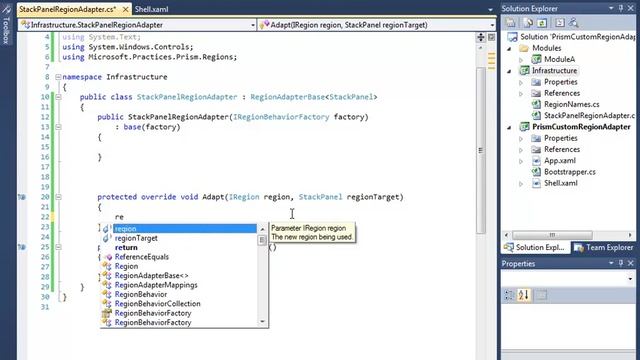Viewport: 640px width, 360px height.
Task: Open the Properties object selector dropdown
Action: pyautogui.click(x=630, y=279)
